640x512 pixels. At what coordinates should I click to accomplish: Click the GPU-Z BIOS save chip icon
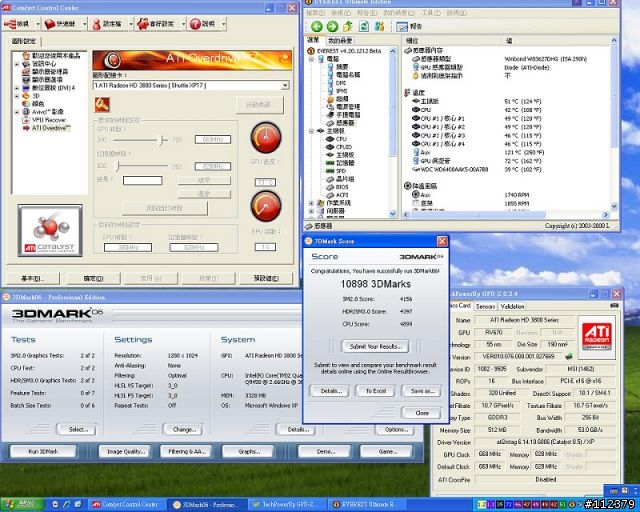(569, 356)
